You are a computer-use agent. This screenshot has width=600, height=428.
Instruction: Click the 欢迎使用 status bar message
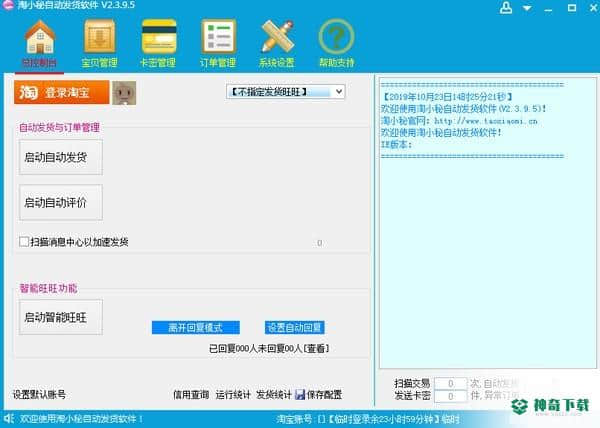(81, 419)
